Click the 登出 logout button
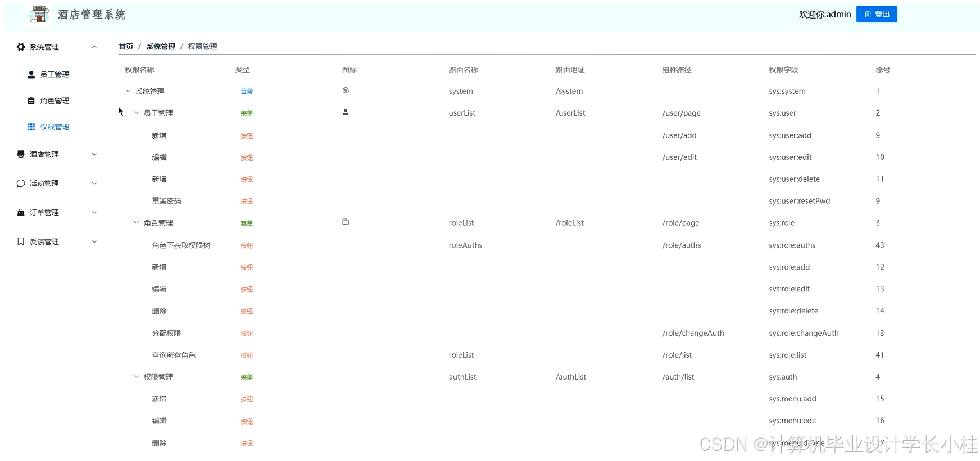 [876, 14]
